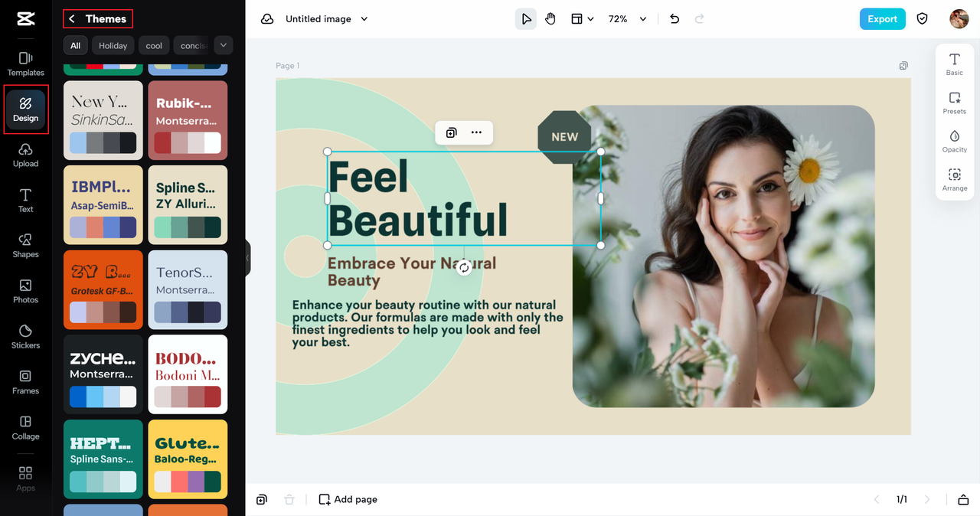Open Untitled image name dropdown
Image resolution: width=980 pixels, height=516 pixels.
tap(327, 19)
